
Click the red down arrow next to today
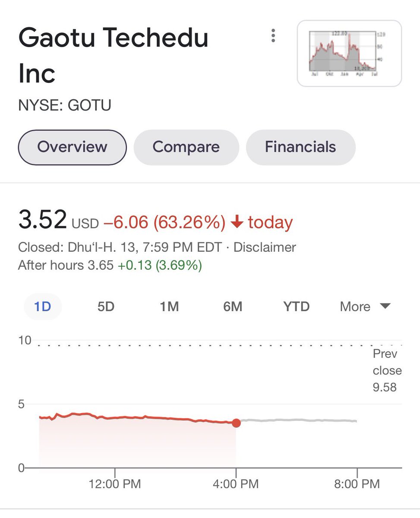237,223
